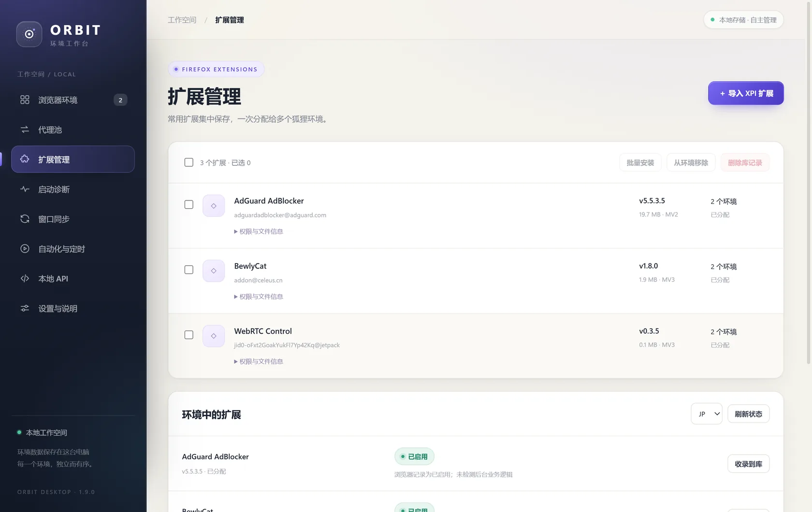Click 2 个环境 in the WebRTC Control row
This screenshot has width=812, height=512.
pyautogui.click(x=724, y=332)
